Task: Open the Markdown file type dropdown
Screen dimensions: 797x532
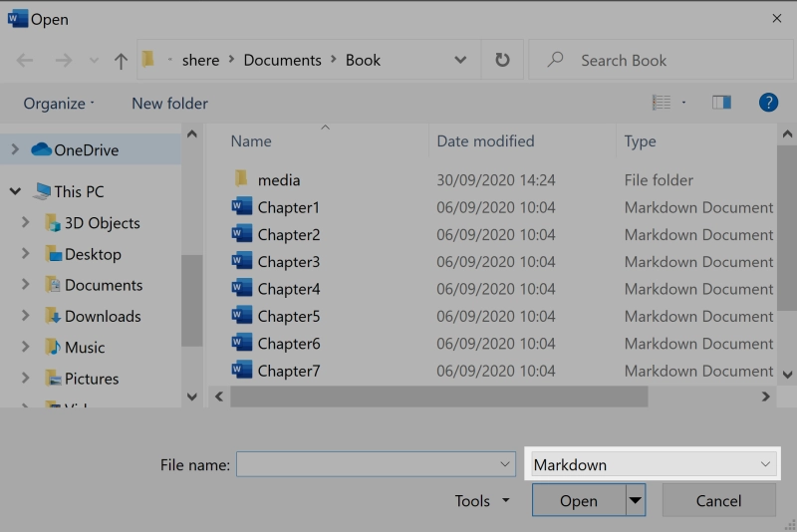Action: coord(651,464)
